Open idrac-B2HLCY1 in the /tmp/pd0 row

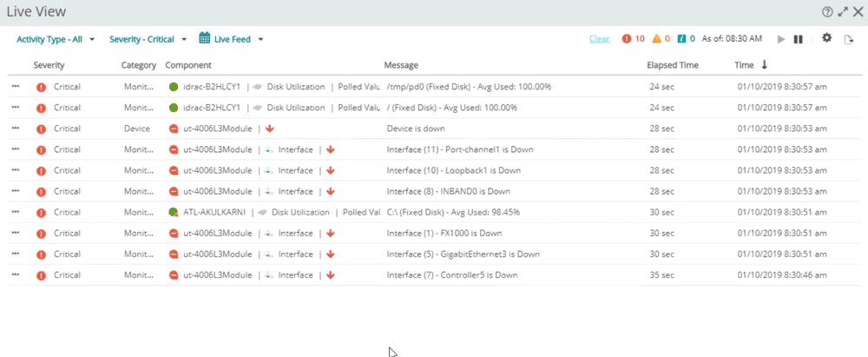click(x=212, y=87)
